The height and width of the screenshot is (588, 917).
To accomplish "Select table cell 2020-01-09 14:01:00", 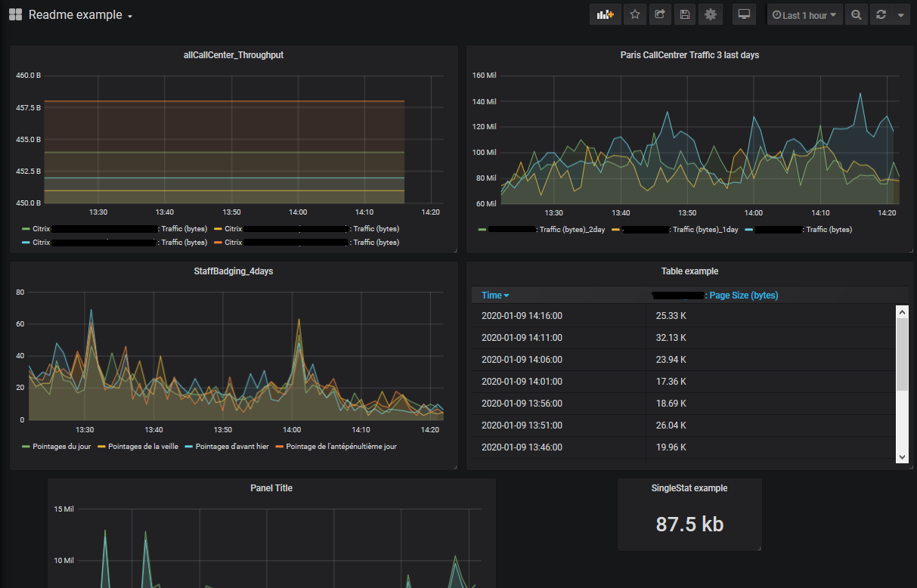I will pyautogui.click(x=522, y=382).
